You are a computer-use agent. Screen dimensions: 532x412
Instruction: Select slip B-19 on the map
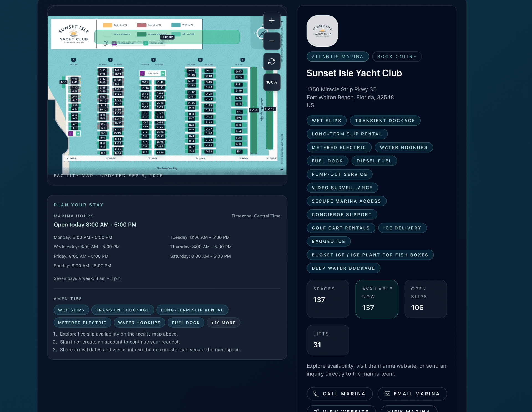coord(103,70)
